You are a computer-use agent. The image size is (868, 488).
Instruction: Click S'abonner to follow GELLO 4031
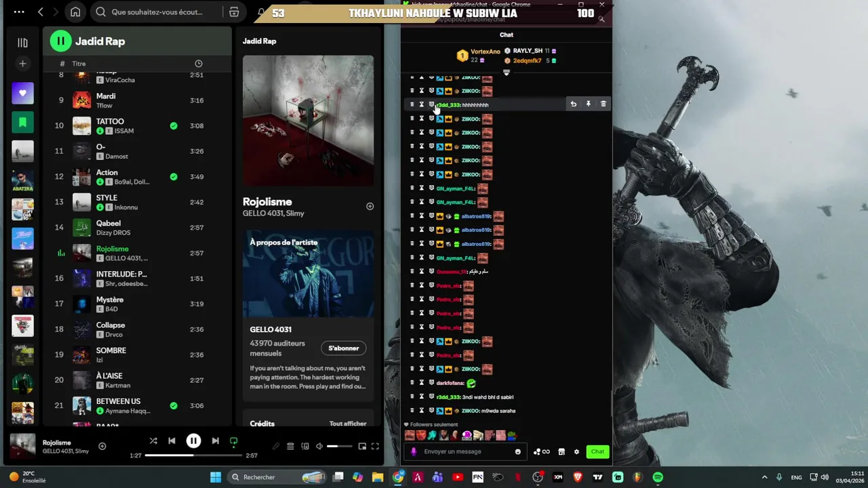tap(344, 348)
